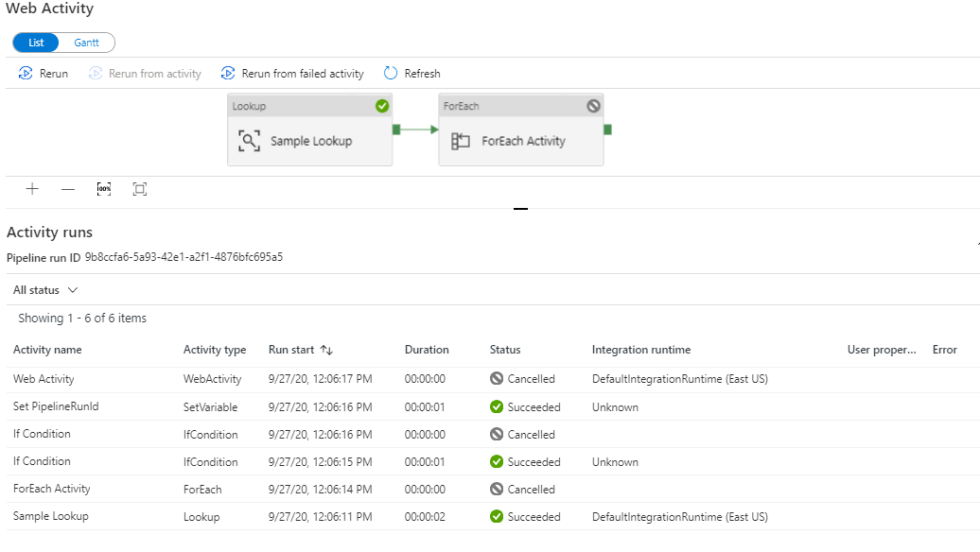Toggle the Succeeded icon on Set PipelineRunId row

point(496,406)
